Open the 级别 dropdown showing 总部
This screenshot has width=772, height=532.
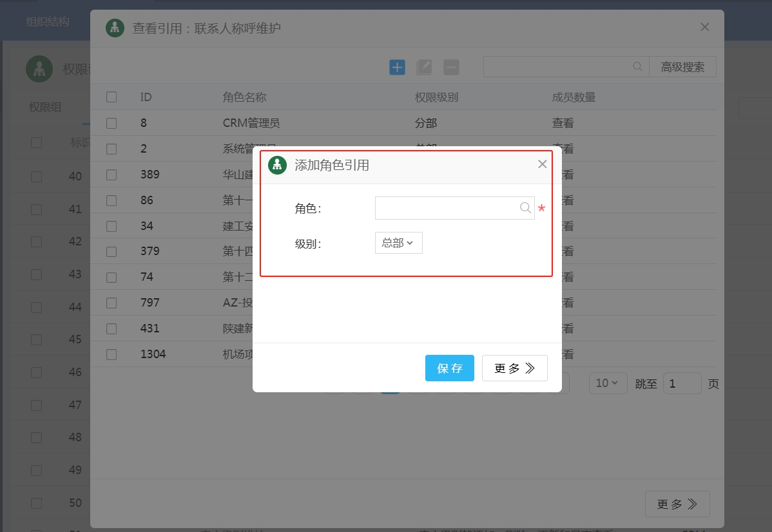click(398, 243)
